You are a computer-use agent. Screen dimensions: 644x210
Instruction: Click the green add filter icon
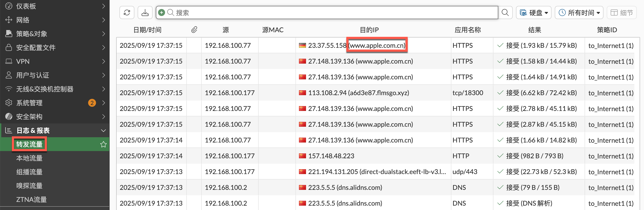pyautogui.click(x=162, y=12)
